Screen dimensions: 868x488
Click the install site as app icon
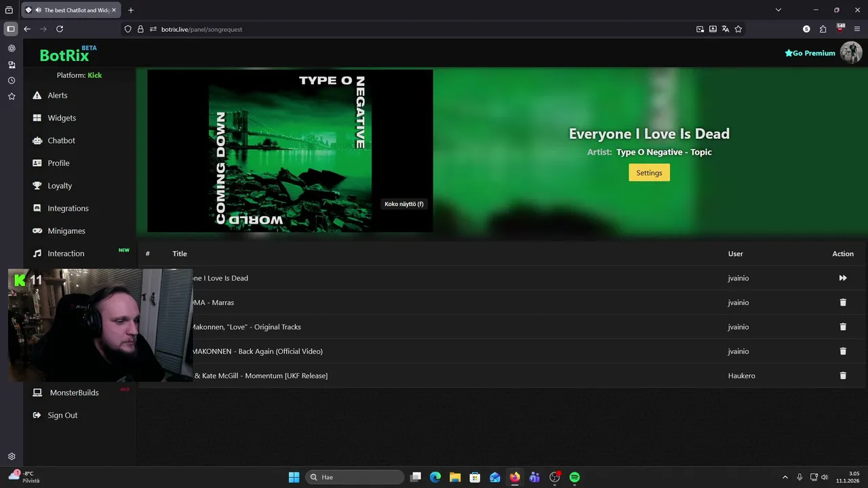coord(713,29)
